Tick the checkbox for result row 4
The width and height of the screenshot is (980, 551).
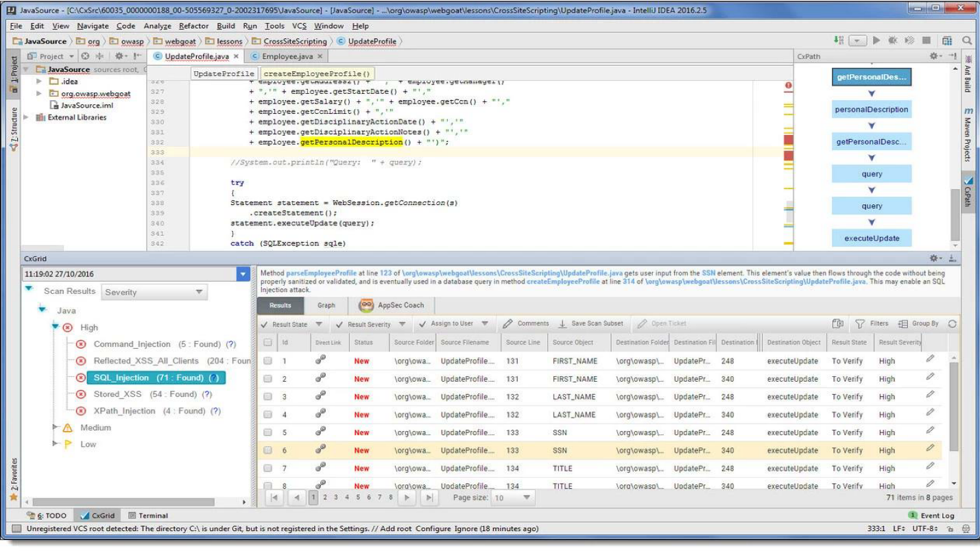tap(268, 415)
